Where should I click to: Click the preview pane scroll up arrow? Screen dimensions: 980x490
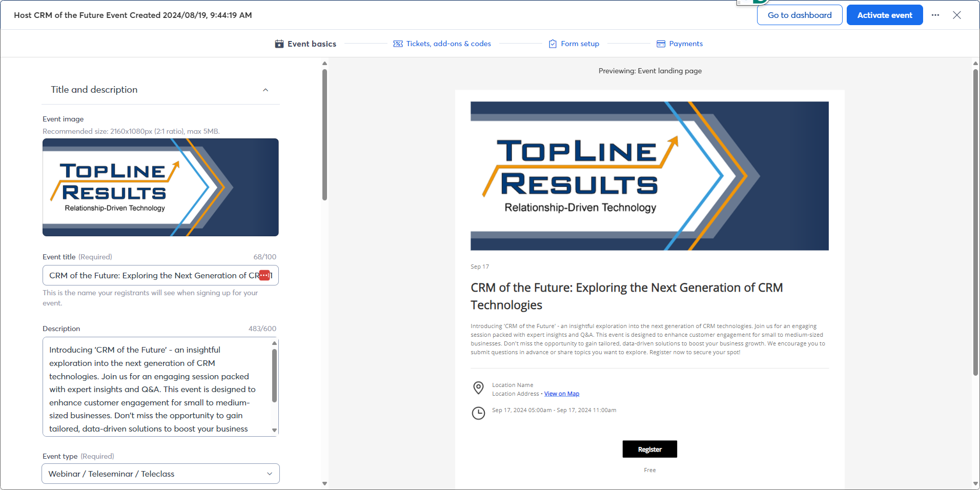(975, 64)
